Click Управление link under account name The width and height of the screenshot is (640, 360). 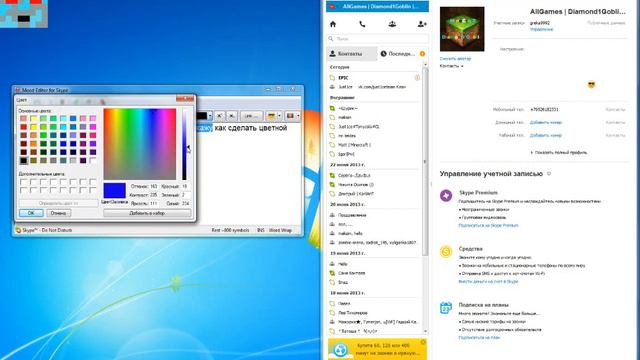coord(542,29)
